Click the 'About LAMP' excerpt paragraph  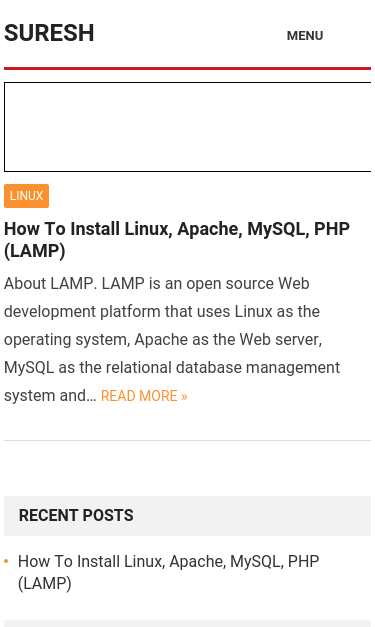point(172,339)
